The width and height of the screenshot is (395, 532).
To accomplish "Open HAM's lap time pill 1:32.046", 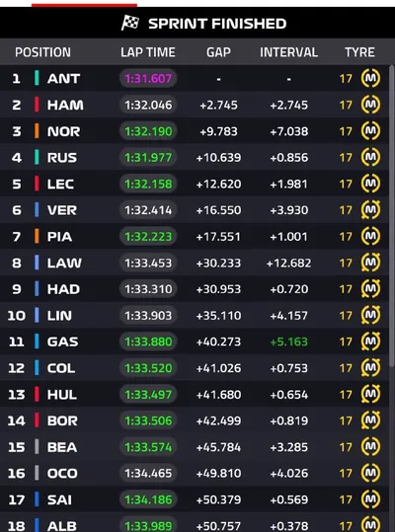I will click(148, 105).
